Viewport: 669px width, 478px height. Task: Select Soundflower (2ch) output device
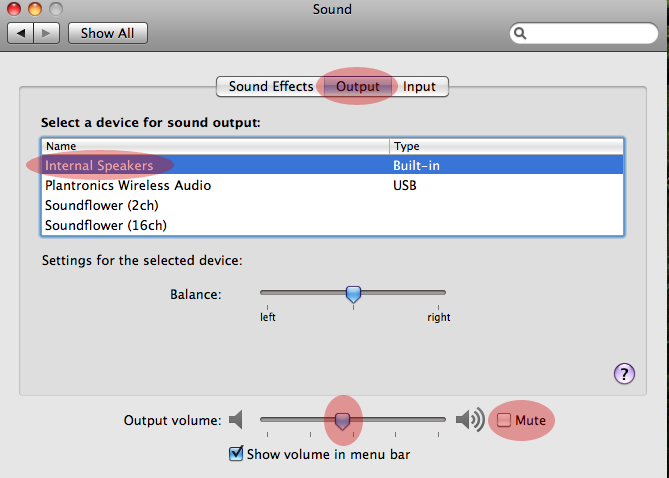332,205
